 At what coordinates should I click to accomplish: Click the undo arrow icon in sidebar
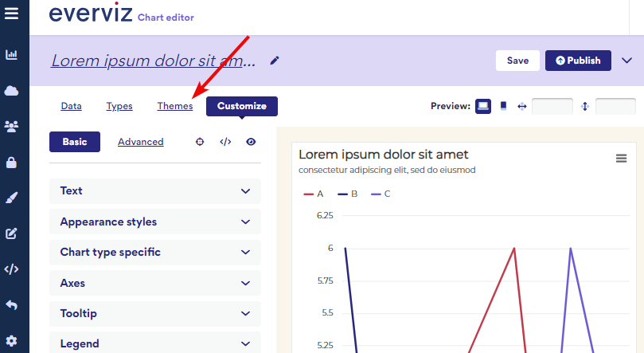(x=11, y=305)
